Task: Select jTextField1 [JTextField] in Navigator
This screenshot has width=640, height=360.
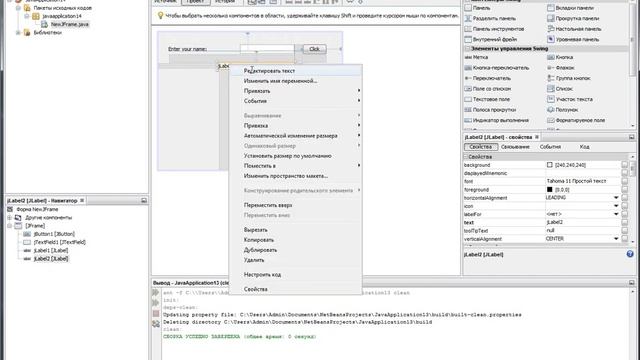Action: 60,242
